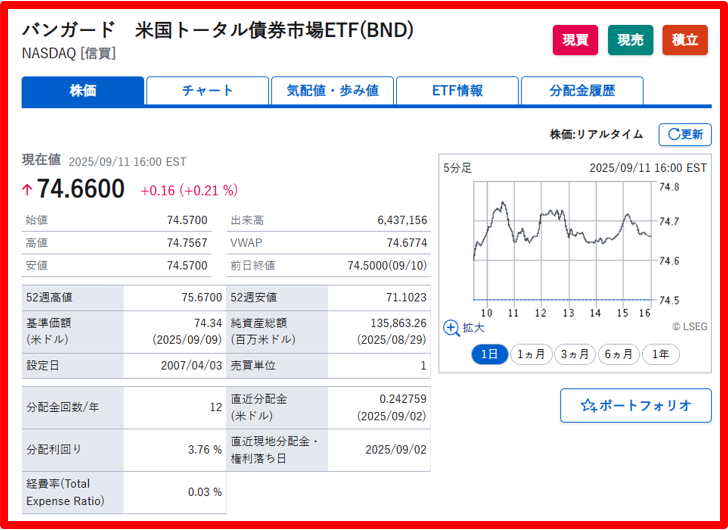Add to portfolio via ポートフォリオ button

click(636, 406)
